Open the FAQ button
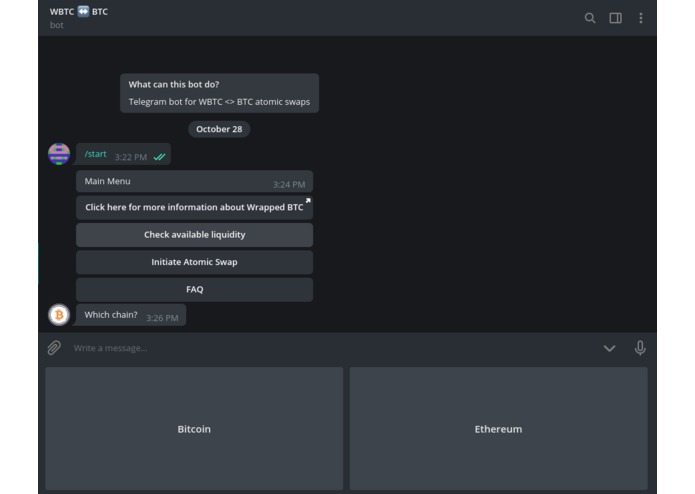Screen dimensions: 695x494 pos(194,289)
